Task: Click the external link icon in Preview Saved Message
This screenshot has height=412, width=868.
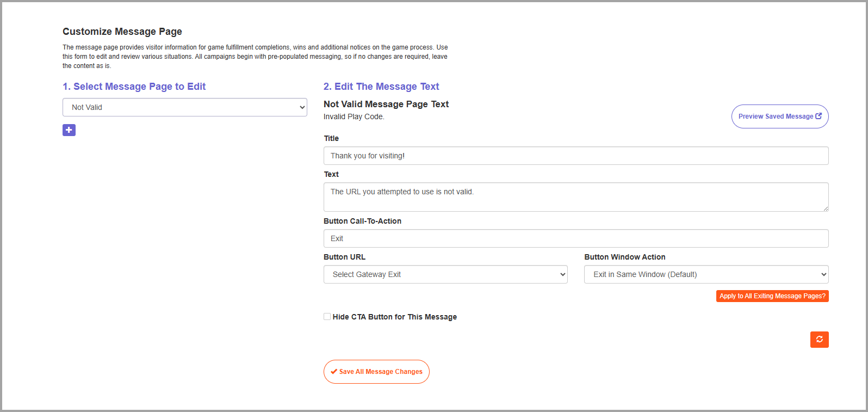Action: [819, 116]
